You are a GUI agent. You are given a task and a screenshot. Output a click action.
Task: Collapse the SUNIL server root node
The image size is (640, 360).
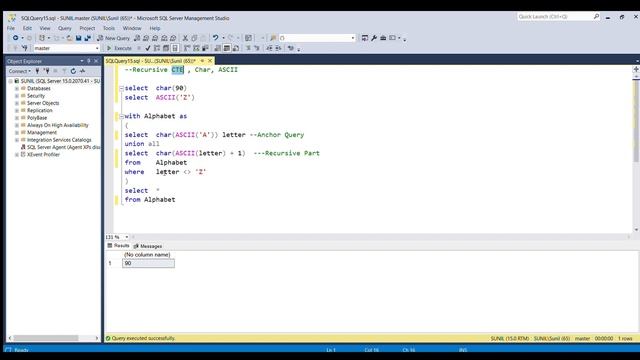[10, 81]
